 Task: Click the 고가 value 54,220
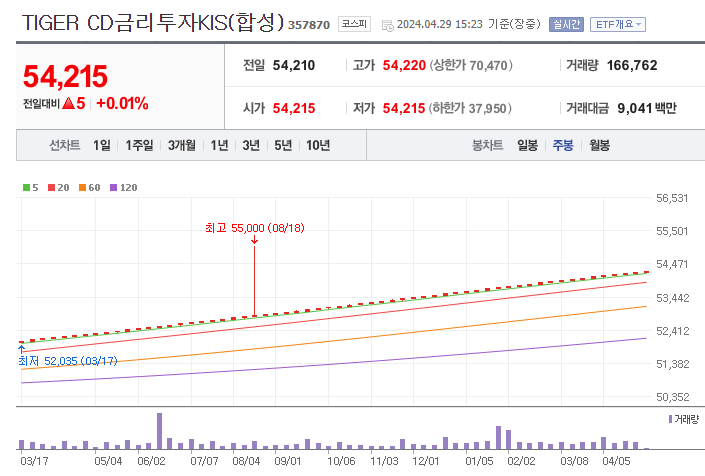point(404,65)
